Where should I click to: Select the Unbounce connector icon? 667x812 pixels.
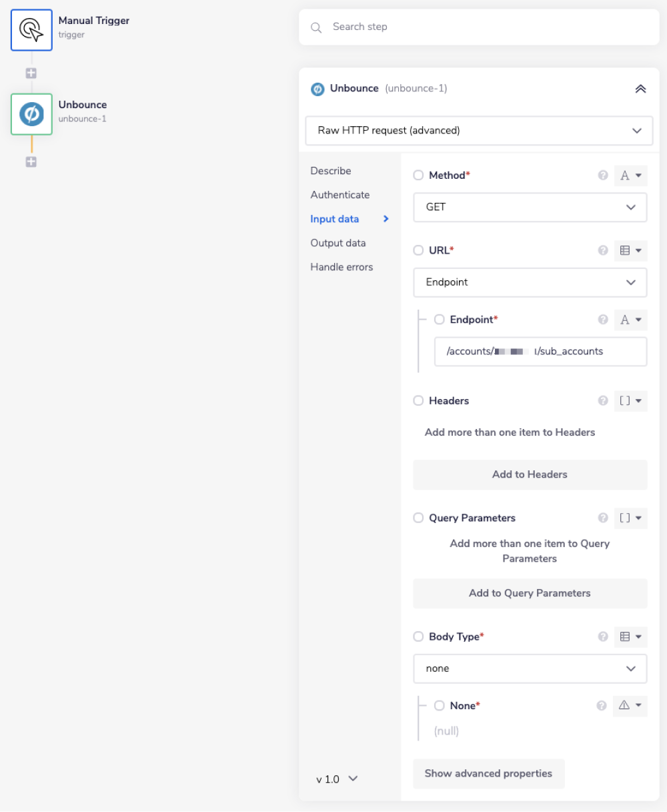click(x=31, y=114)
